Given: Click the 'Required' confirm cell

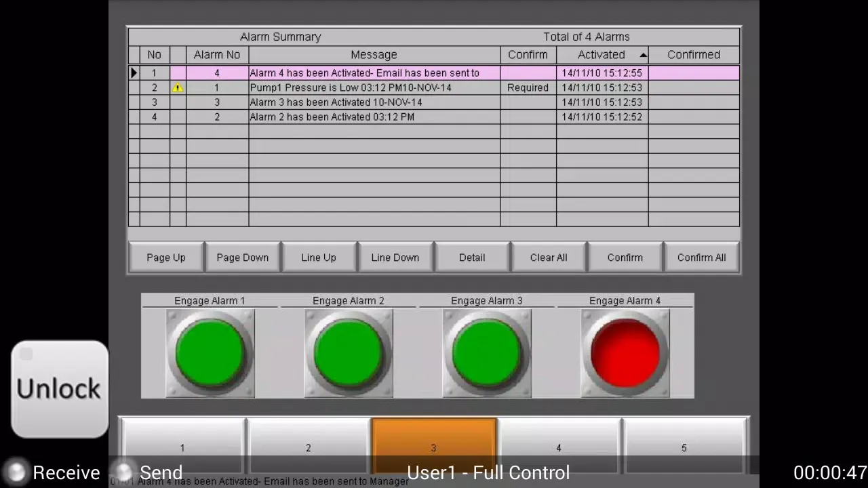Looking at the screenshot, I should pos(528,87).
